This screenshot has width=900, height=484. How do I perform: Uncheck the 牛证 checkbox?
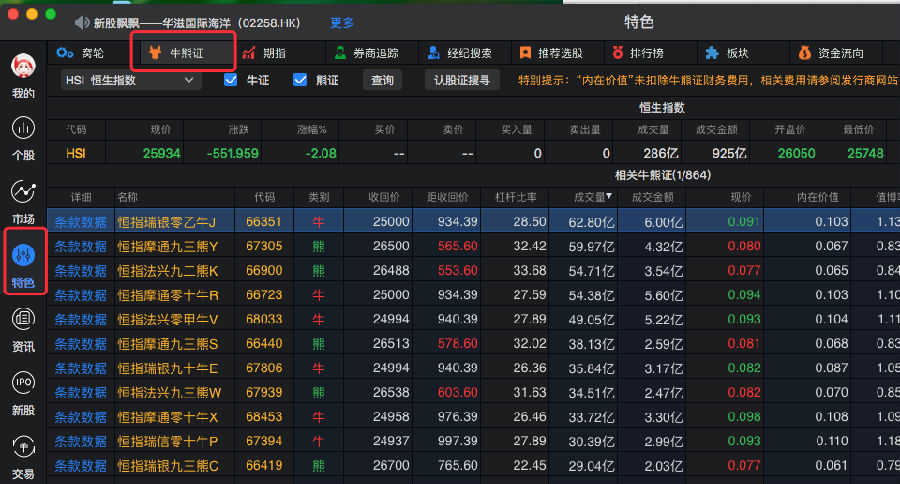pos(231,79)
